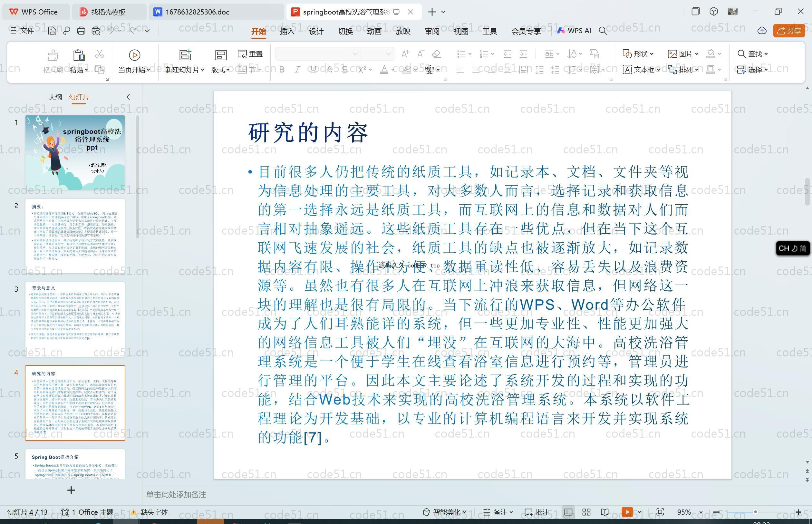The image size is (812, 524).
Task: Toggle Bold formatting
Action: pyautogui.click(x=282, y=70)
